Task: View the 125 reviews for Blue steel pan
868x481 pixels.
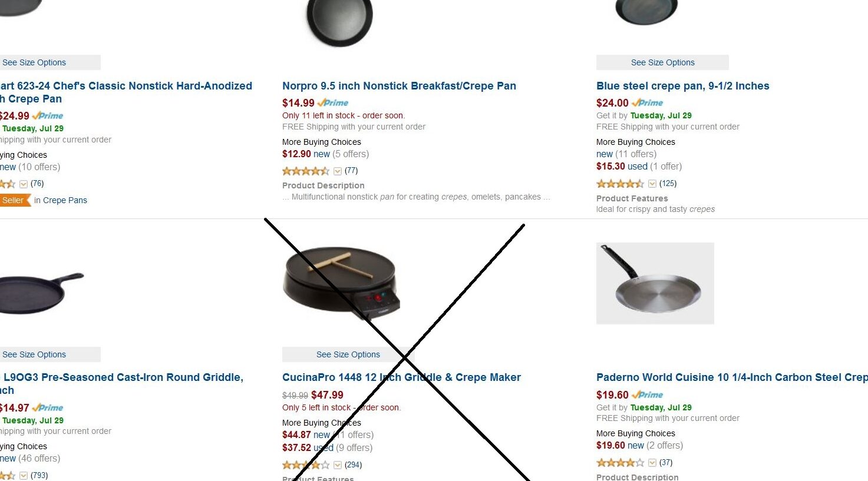Action: 668,184
